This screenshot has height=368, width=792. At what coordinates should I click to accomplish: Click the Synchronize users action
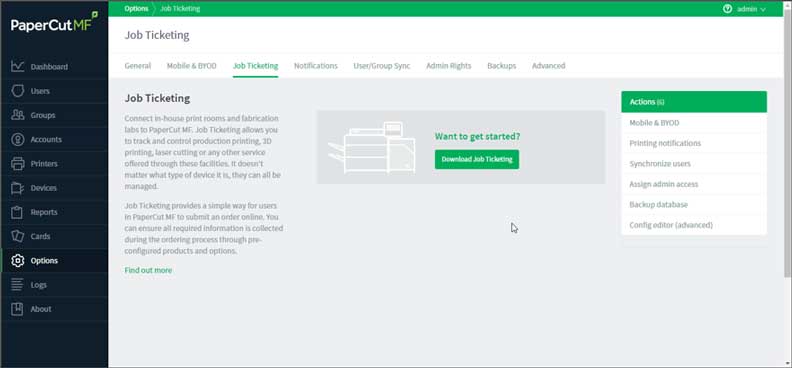coord(694,164)
